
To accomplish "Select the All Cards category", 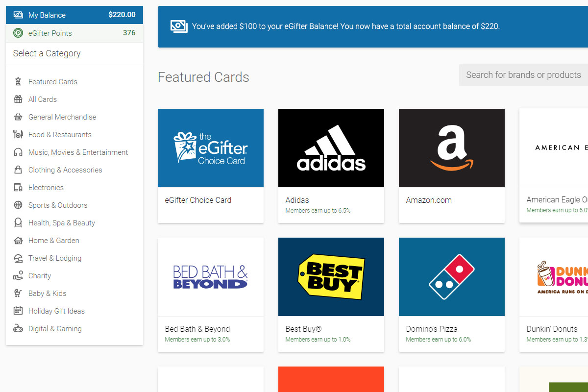I will click(43, 99).
